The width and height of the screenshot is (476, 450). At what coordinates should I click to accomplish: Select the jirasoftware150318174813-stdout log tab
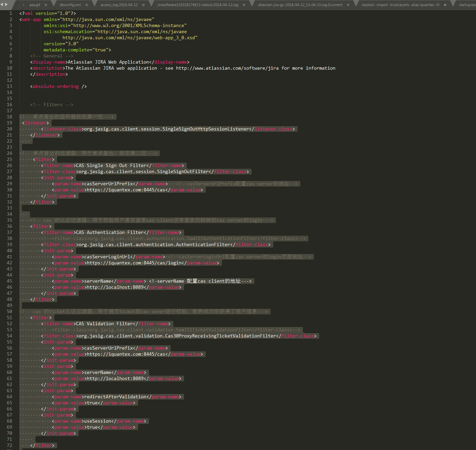pyautogui.click(x=198, y=5)
